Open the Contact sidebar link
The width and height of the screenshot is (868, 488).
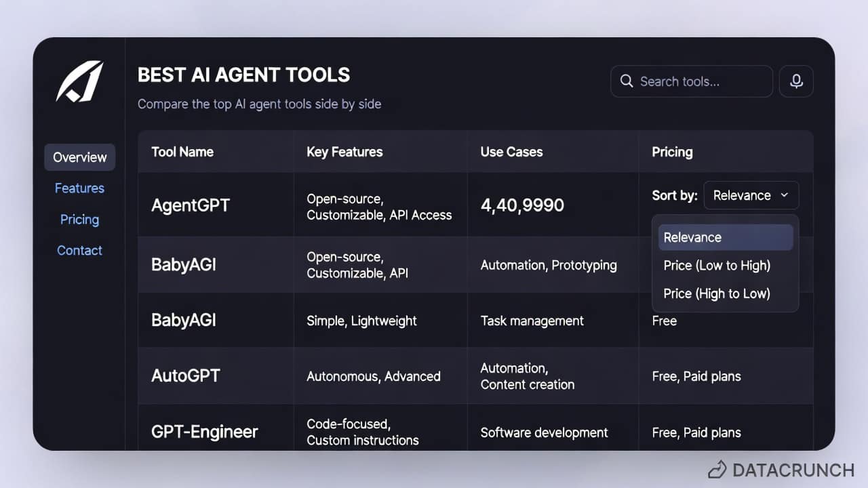(79, 251)
